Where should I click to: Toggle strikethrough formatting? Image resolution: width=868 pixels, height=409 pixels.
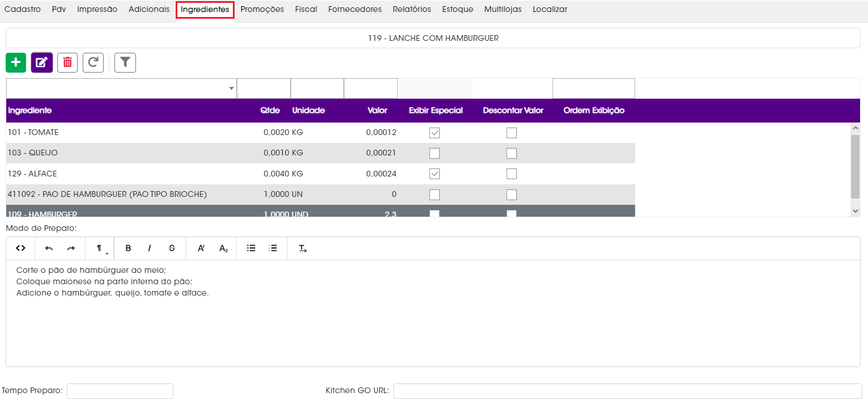172,248
